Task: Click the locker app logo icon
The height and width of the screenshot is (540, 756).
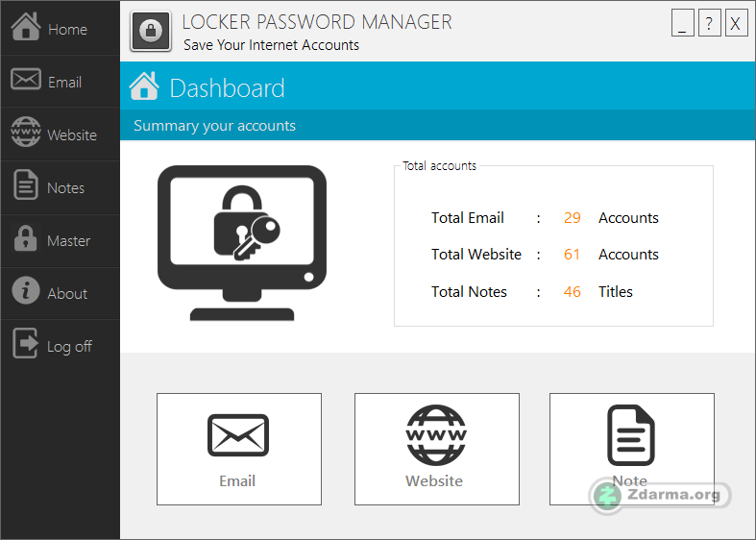Action: coord(151,32)
